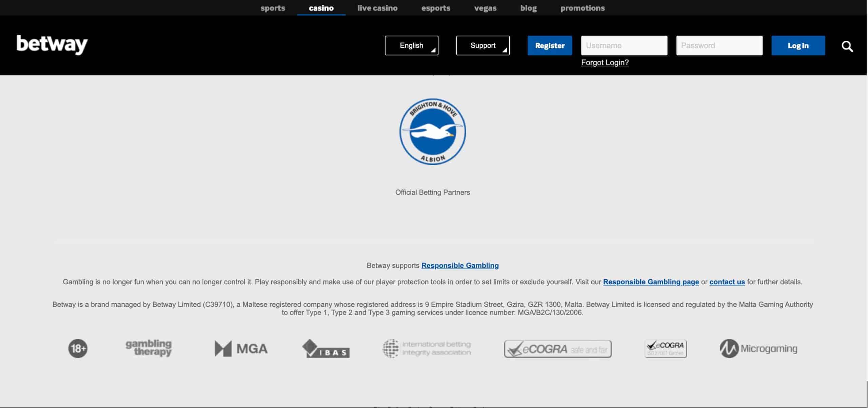Switch to the esports tab
This screenshot has width=868, height=408.
tap(436, 8)
